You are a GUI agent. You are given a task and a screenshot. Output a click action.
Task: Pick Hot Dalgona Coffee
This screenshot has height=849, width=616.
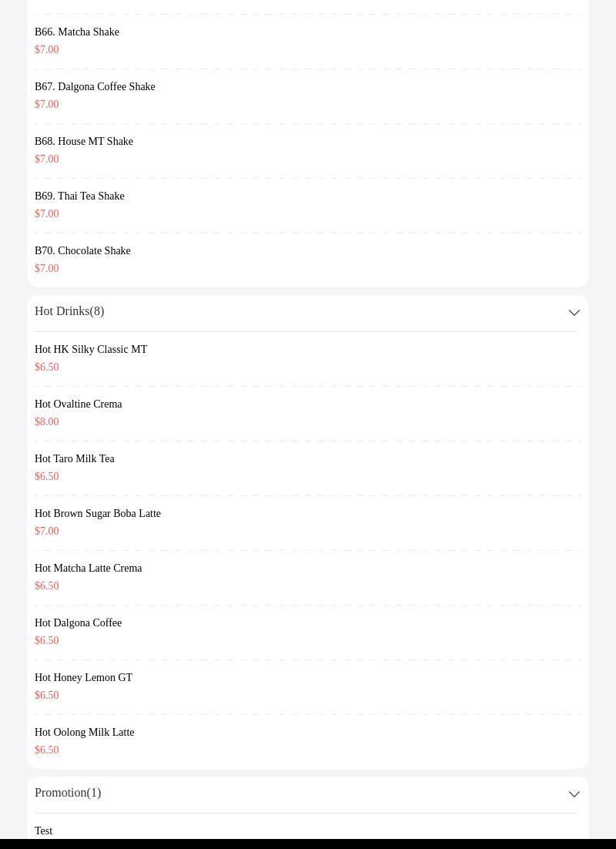[307, 632]
